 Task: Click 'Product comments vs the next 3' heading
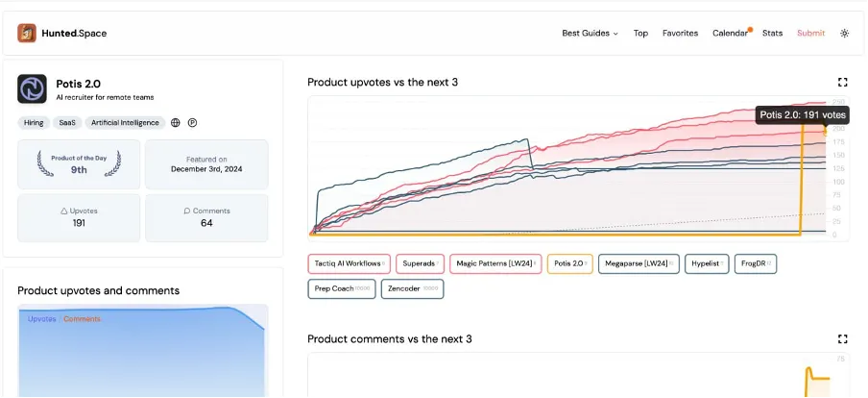tap(390, 338)
